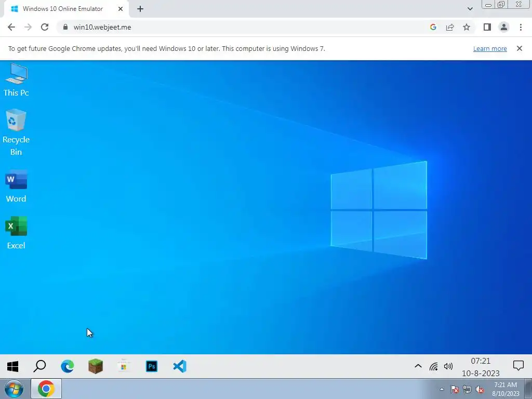The image size is (532, 399).
Task: Open a new Chrome tab
Action: (140, 9)
